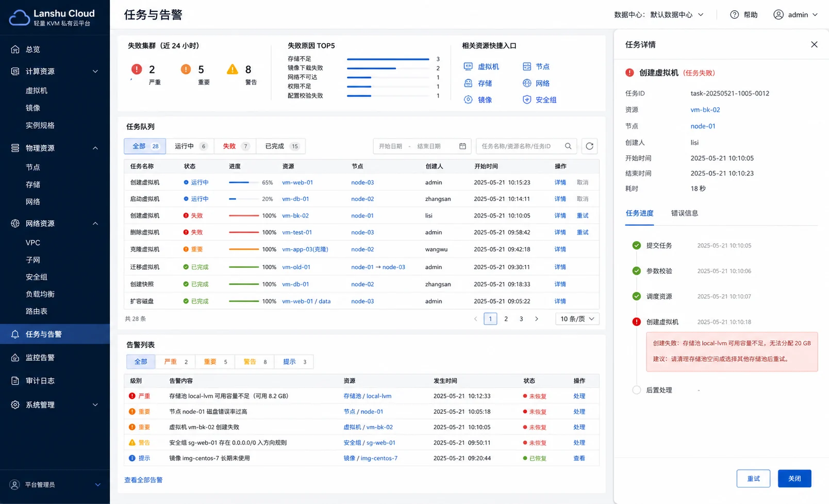The image size is (829, 504).
Task: Open 虚拟机 quick-entry icon
Action: coord(468,66)
